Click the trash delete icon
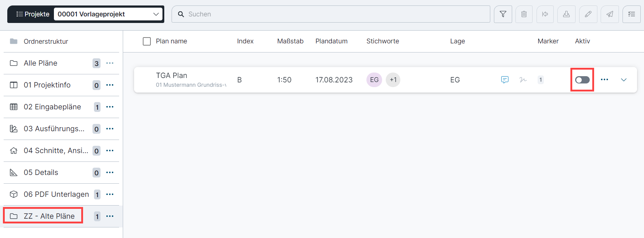This screenshot has height=238, width=644. tap(524, 14)
